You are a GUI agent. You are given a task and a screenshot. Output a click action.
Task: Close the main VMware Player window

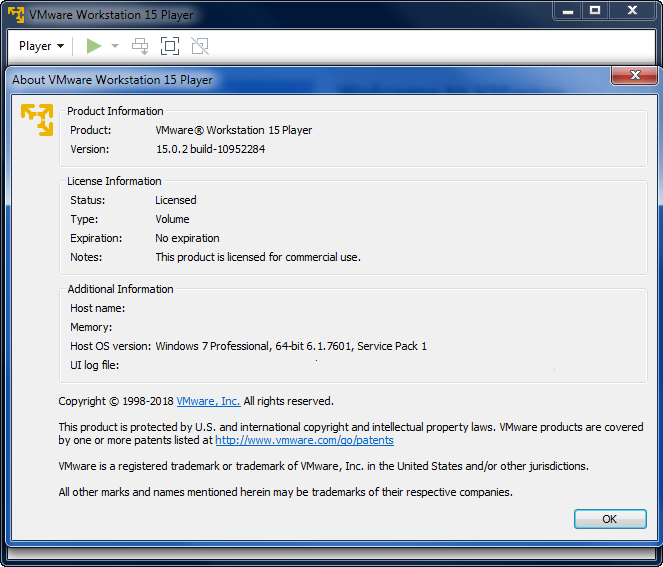pyautogui.click(x=633, y=11)
